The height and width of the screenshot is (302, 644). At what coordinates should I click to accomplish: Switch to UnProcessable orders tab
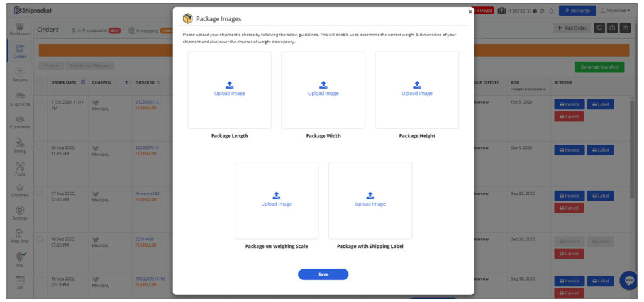click(x=96, y=30)
